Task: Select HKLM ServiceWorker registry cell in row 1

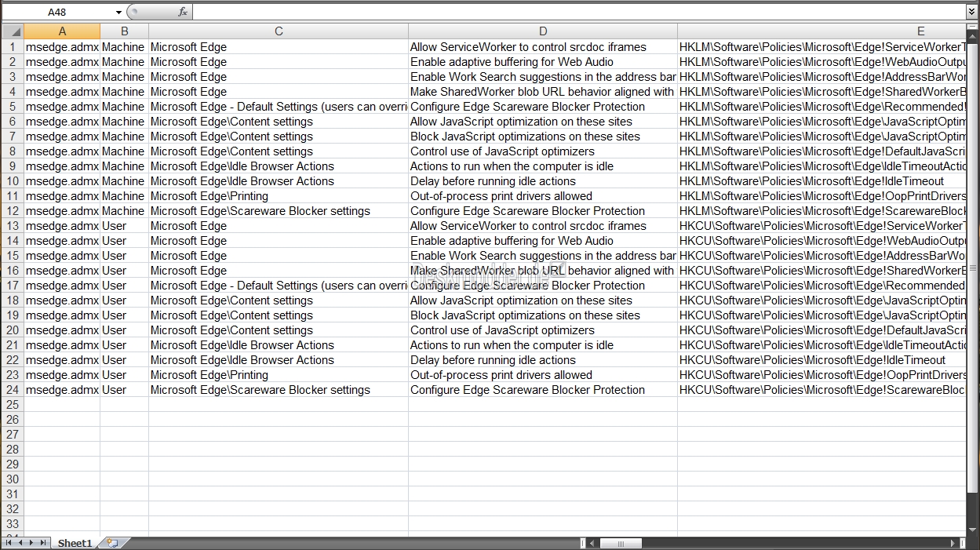Action: [x=822, y=47]
